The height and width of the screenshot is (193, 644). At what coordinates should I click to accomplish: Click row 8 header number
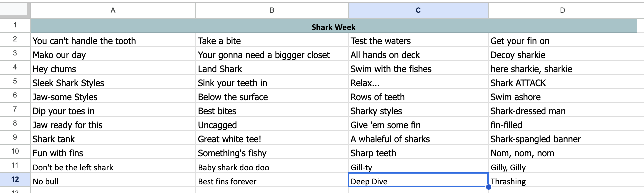pyautogui.click(x=15, y=123)
